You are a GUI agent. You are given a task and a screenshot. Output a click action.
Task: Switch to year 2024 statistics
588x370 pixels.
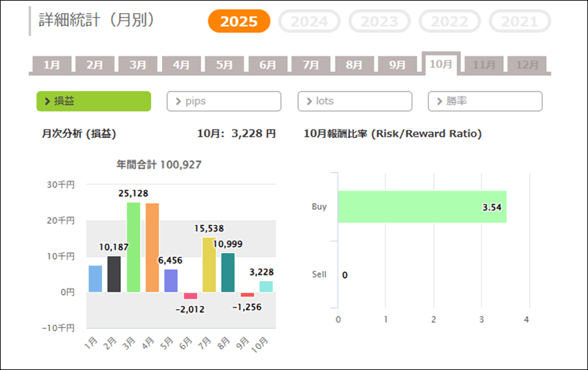click(x=309, y=22)
